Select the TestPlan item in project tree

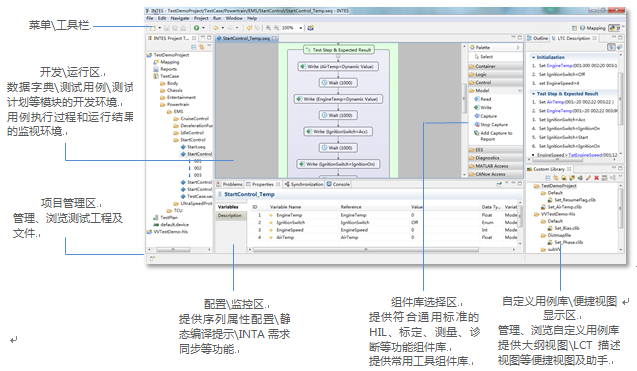click(165, 217)
